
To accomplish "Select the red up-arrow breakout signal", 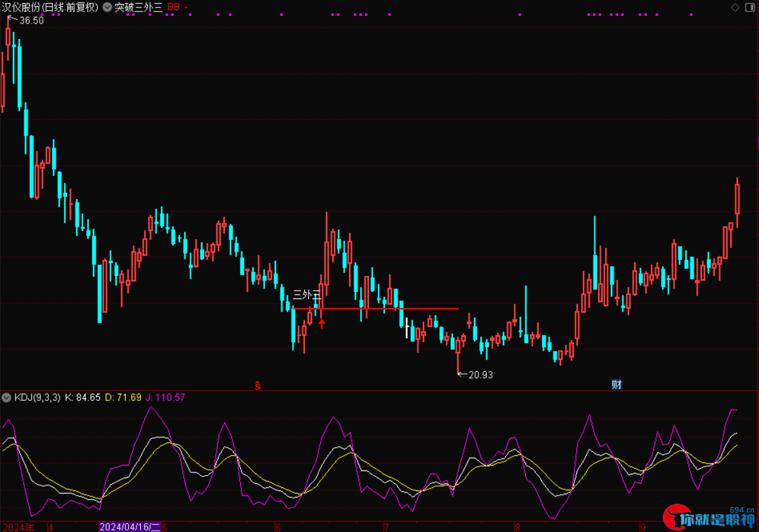I will 322,323.
